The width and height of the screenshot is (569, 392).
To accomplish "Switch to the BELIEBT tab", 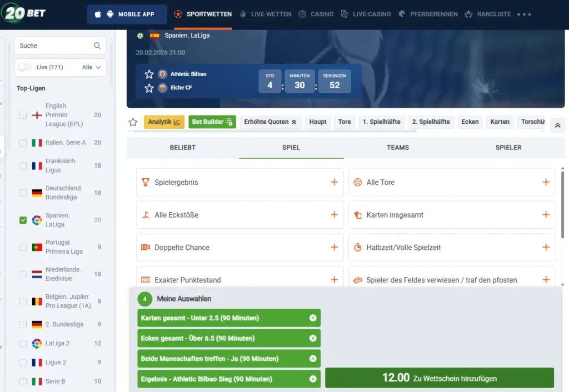I will tap(182, 148).
